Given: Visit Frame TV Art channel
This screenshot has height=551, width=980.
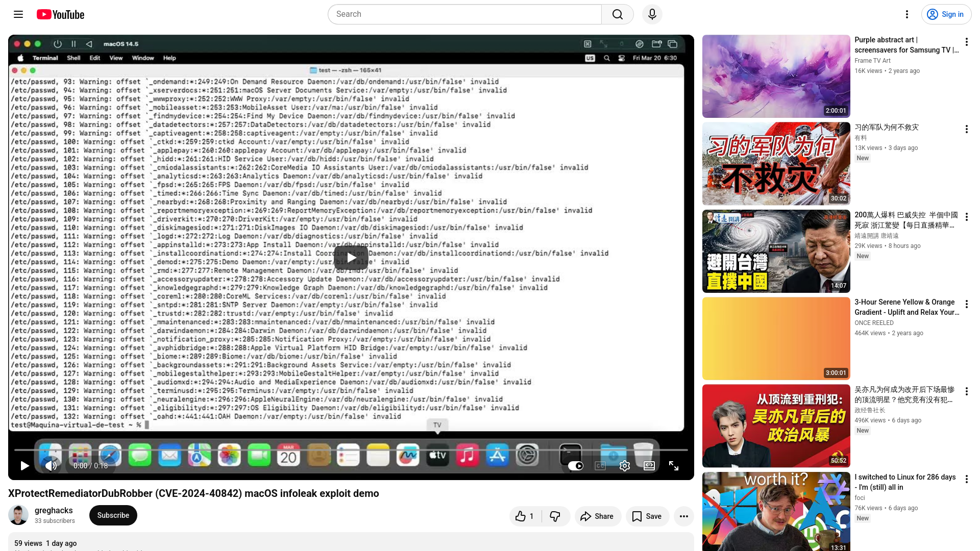Looking at the screenshot, I should pos(872,60).
